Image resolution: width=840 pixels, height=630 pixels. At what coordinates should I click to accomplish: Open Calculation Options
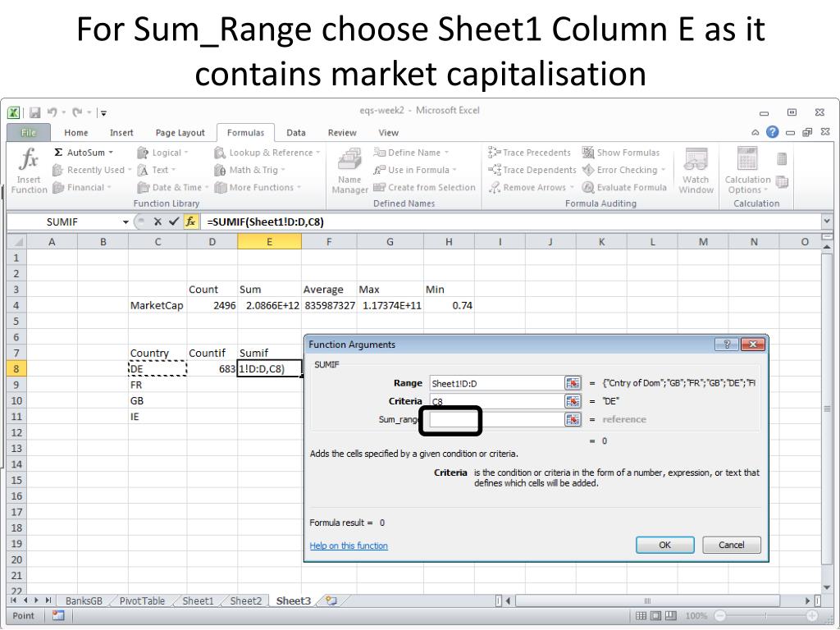tap(747, 171)
